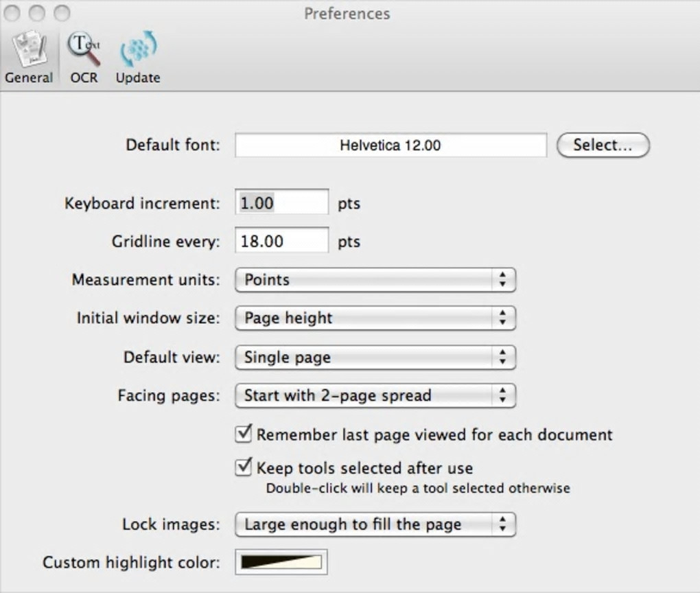Click the "Default view:" label
Image resolution: width=700 pixels, height=593 pixels.
172,357
